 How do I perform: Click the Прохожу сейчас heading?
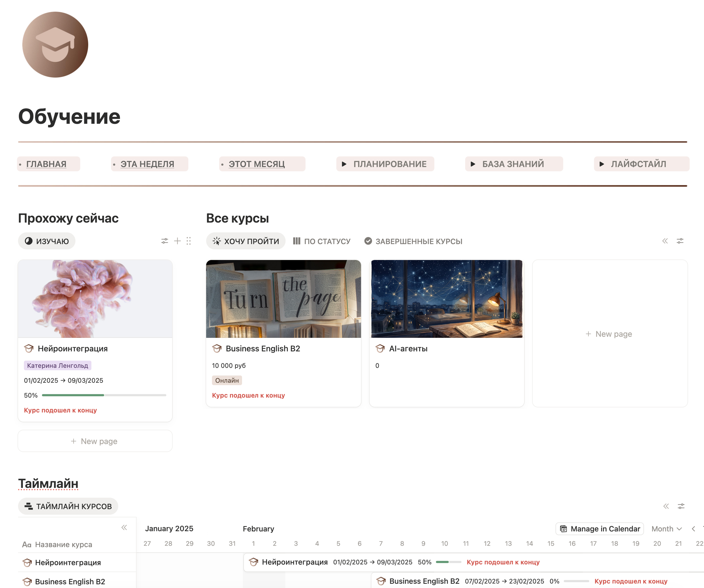[68, 218]
